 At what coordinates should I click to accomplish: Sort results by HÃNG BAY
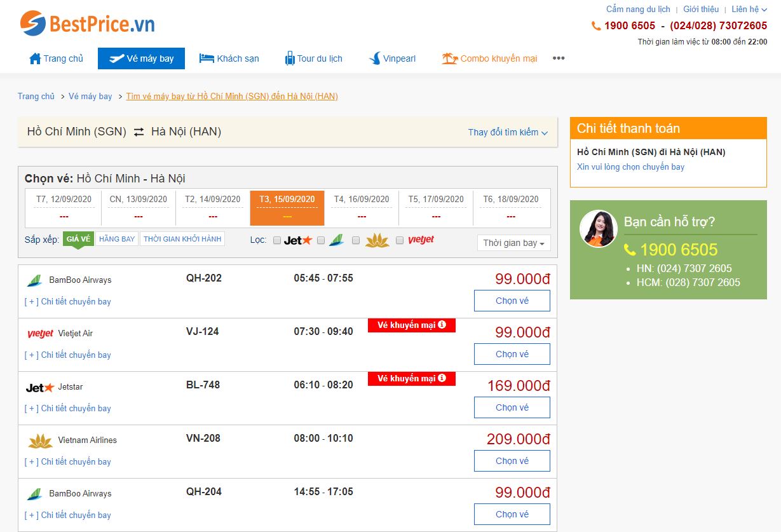coord(117,239)
